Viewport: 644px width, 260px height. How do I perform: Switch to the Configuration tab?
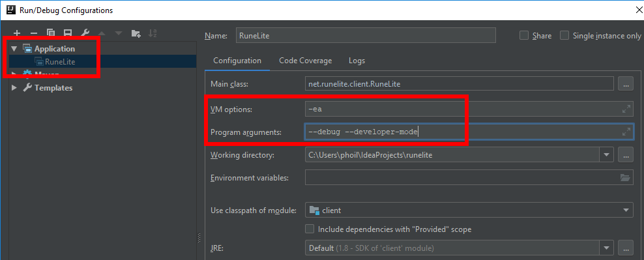click(237, 61)
